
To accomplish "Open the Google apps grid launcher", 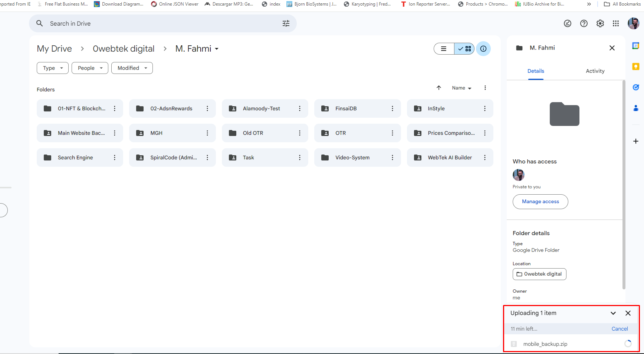I will pos(616,23).
